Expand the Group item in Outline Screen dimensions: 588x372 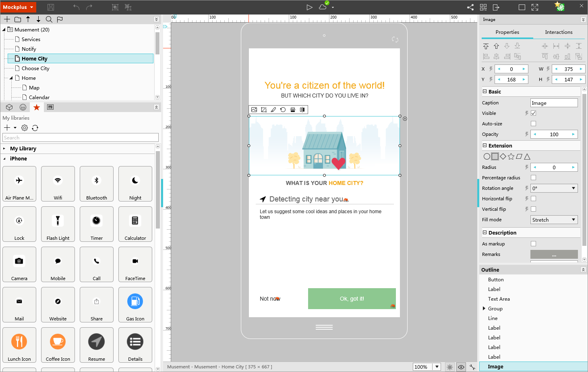484,309
